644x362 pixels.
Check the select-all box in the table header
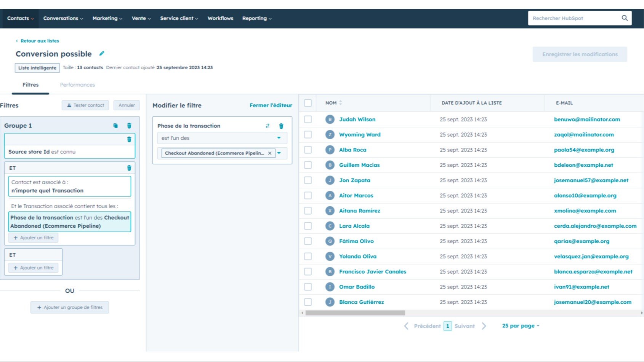pyautogui.click(x=308, y=102)
